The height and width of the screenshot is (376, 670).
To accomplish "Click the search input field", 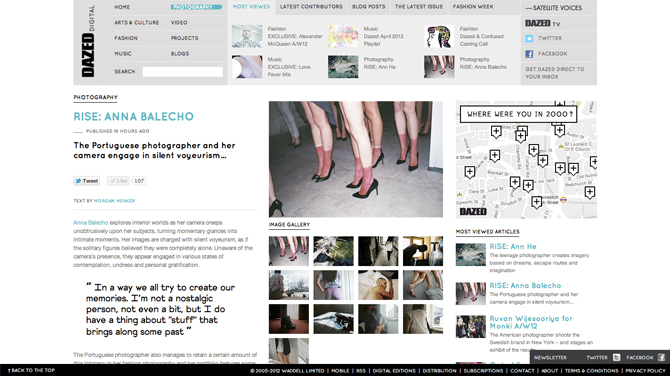I will (x=182, y=72).
